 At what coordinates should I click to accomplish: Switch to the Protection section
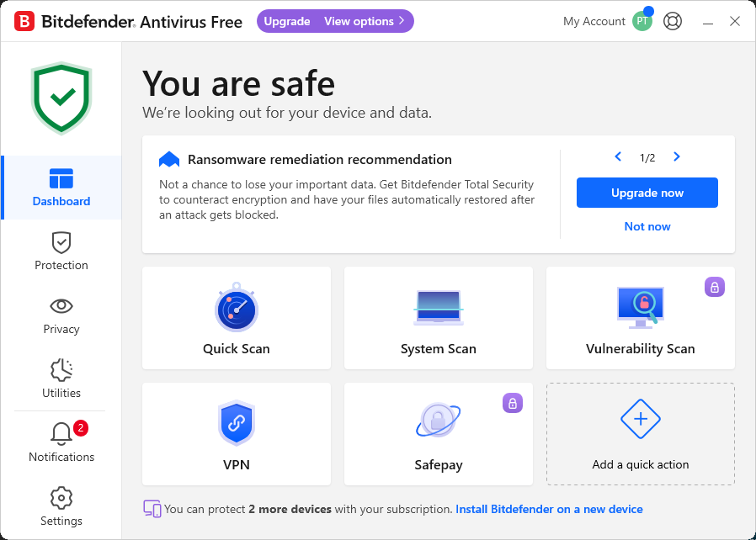click(x=61, y=251)
